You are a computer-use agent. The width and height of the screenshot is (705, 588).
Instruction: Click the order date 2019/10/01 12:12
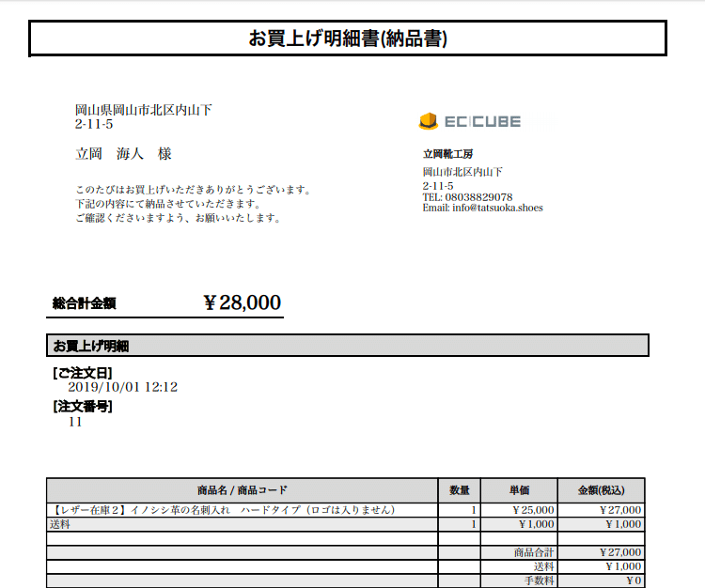pos(123,387)
